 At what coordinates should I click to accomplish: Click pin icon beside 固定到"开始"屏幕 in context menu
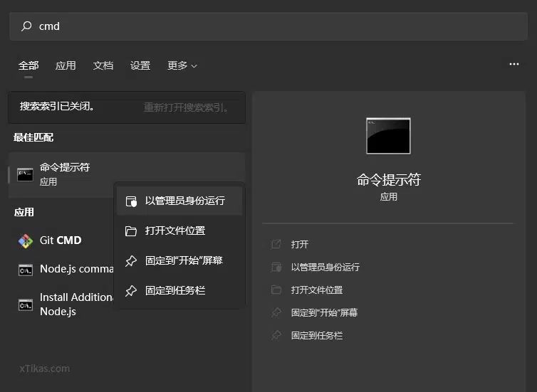click(x=131, y=261)
